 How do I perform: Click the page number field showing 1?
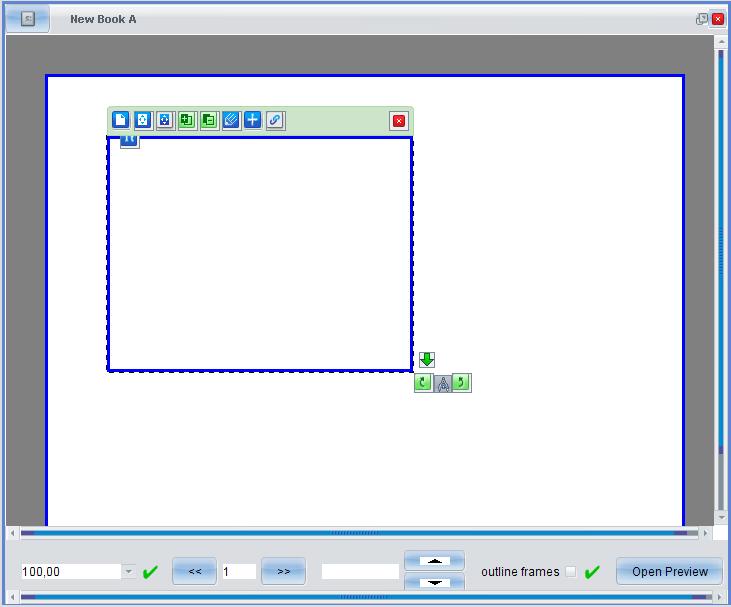pos(239,572)
